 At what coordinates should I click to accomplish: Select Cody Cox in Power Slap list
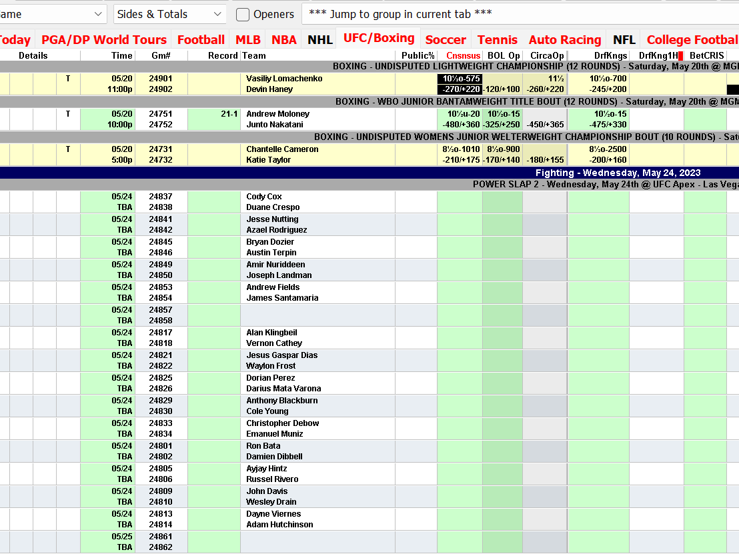click(x=264, y=197)
